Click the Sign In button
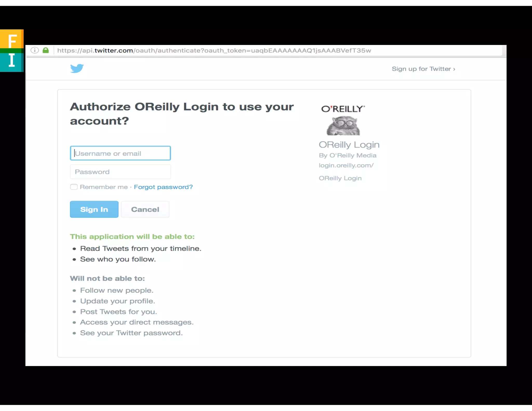The width and height of the screenshot is (532, 411). click(94, 209)
